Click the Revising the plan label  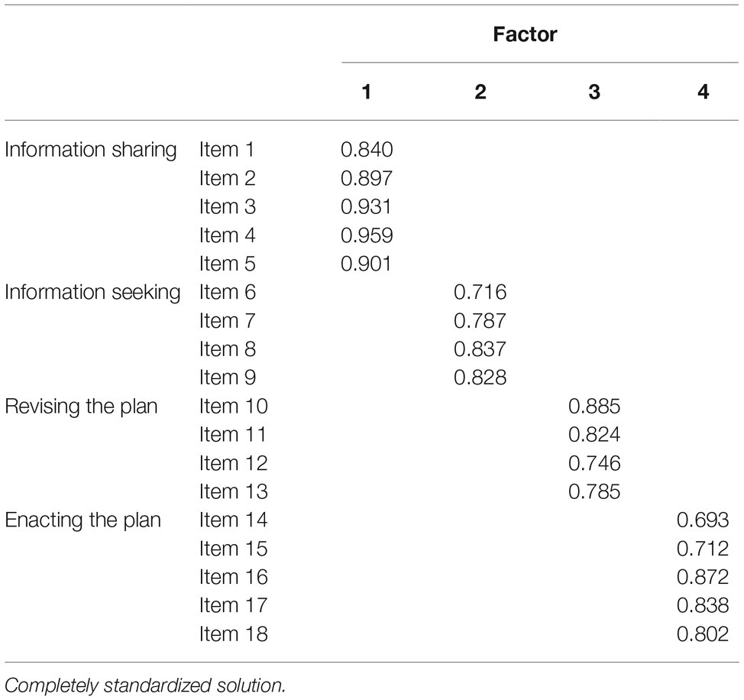(x=81, y=407)
